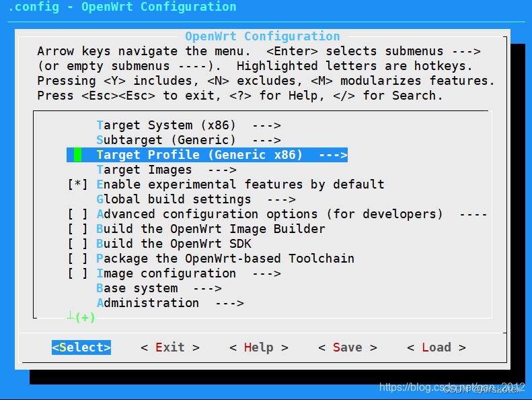Click the arrow after Target System (x86)
The height and width of the screenshot is (400, 532).
(267, 126)
